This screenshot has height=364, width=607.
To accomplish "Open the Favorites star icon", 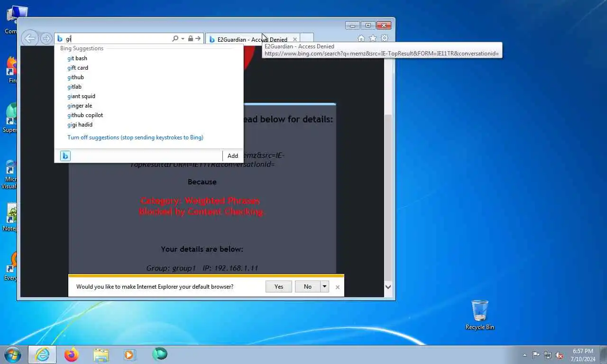I will tap(373, 38).
